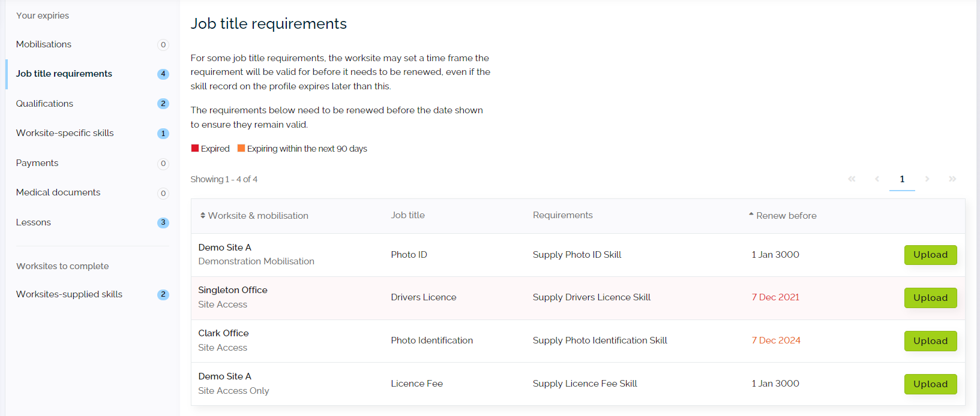Open the Mobilisations menu item
The height and width of the screenshot is (416, 980).
(44, 44)
